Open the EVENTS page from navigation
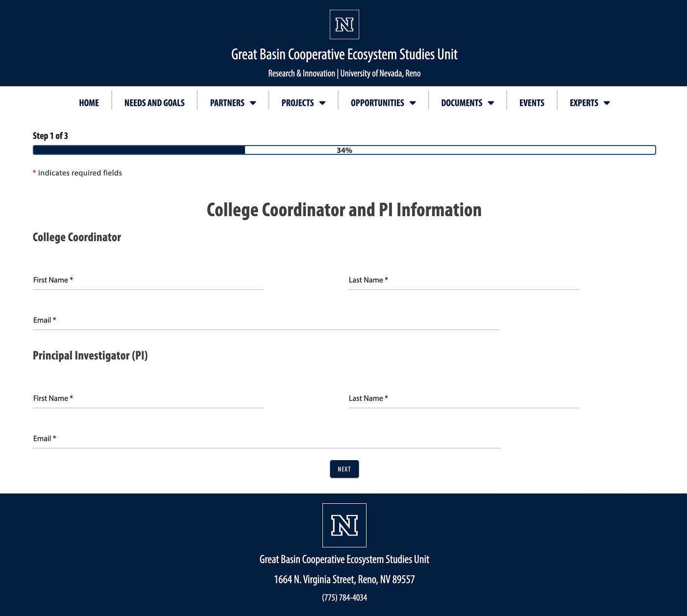This screenshot has width=687, height=616. coord(532,103)
